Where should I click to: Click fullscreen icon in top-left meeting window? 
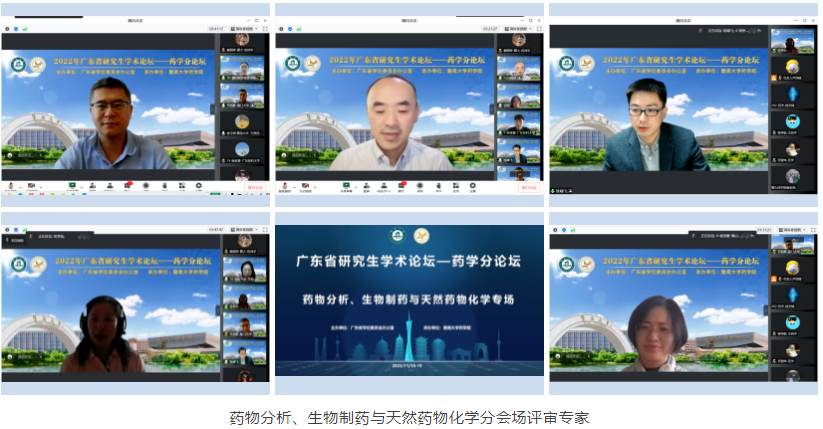pos(264,29)
